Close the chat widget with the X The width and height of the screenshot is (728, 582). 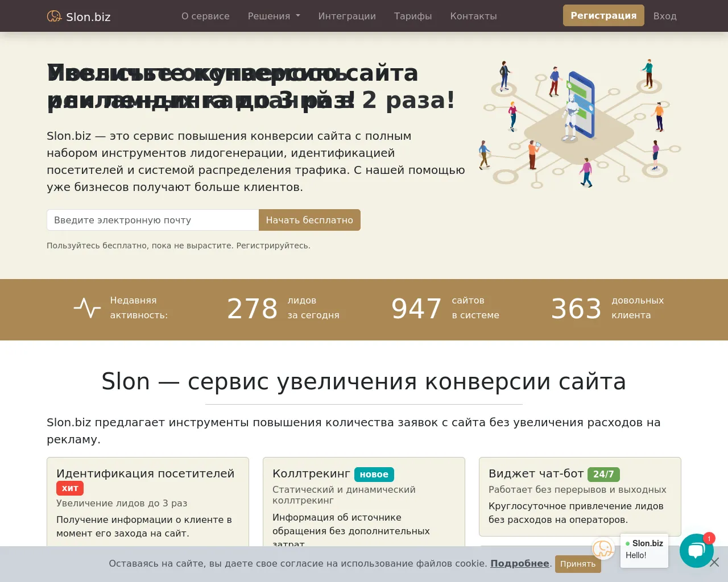coord(715,562)
